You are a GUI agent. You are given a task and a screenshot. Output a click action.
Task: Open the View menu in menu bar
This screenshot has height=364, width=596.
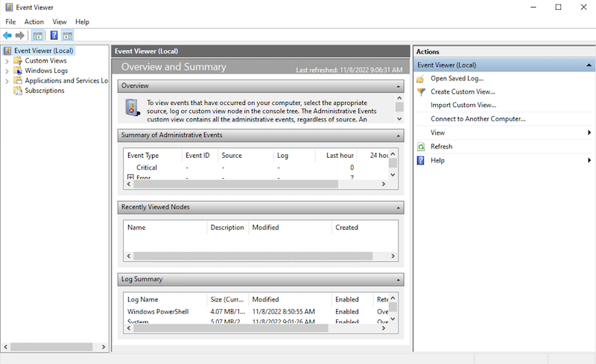point(60,22)
